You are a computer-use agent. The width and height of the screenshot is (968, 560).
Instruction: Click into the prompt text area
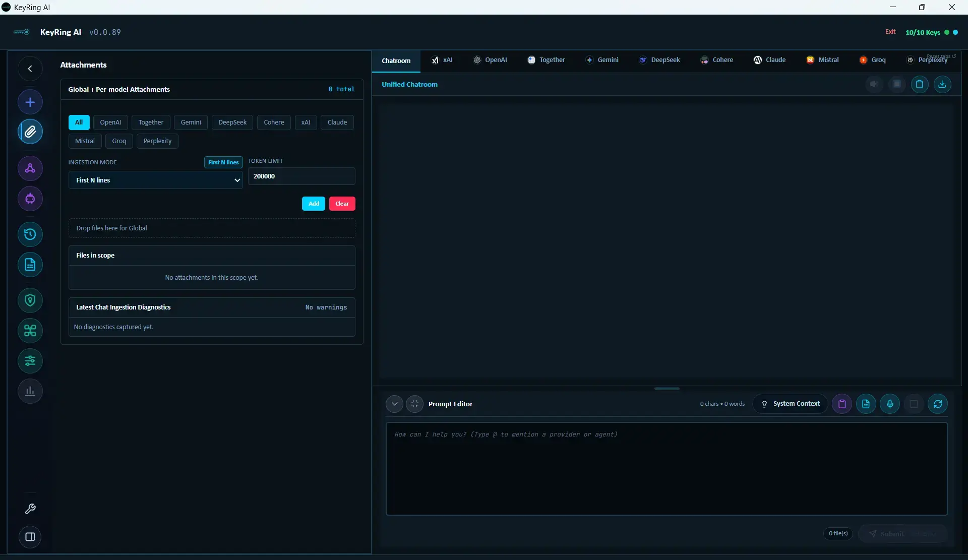pyautogui.click(x=667, y=469)
